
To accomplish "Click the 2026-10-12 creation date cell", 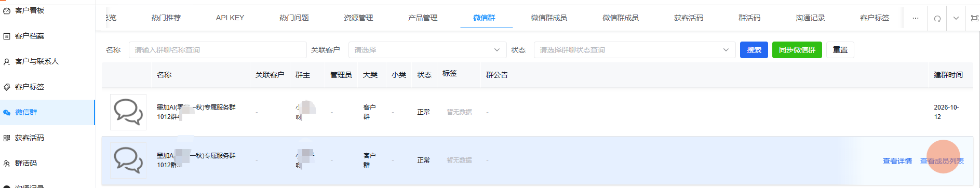I will [946, 112].
